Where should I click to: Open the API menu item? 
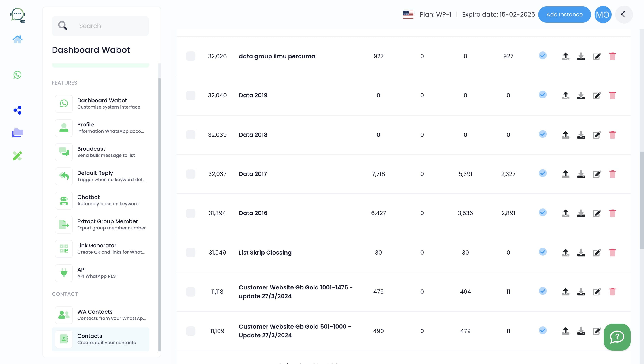coord(100,273)
